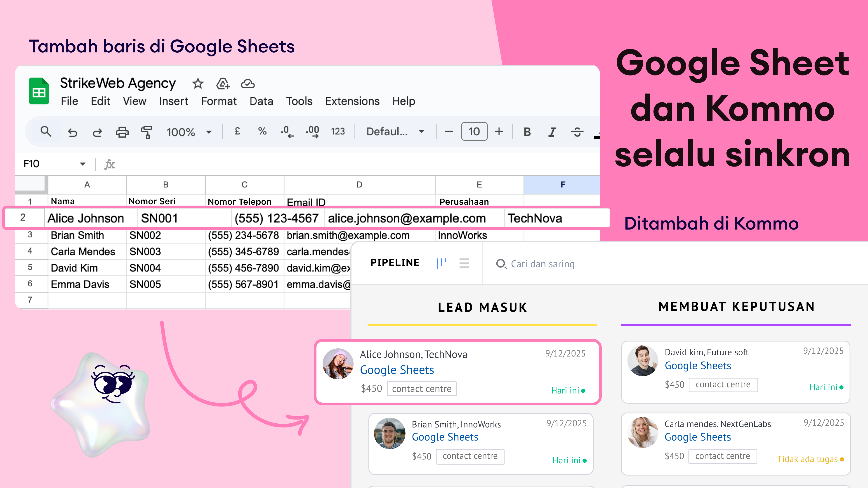Open Alice Johnson's Google Sheets lead link
The image size is (868, 488).
397,370
